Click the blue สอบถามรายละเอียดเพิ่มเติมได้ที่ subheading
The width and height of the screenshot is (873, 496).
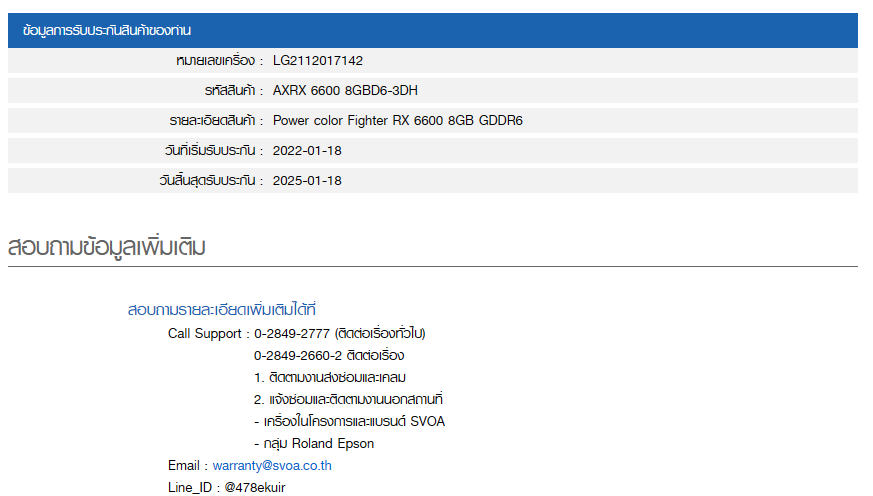click(222, 310)
